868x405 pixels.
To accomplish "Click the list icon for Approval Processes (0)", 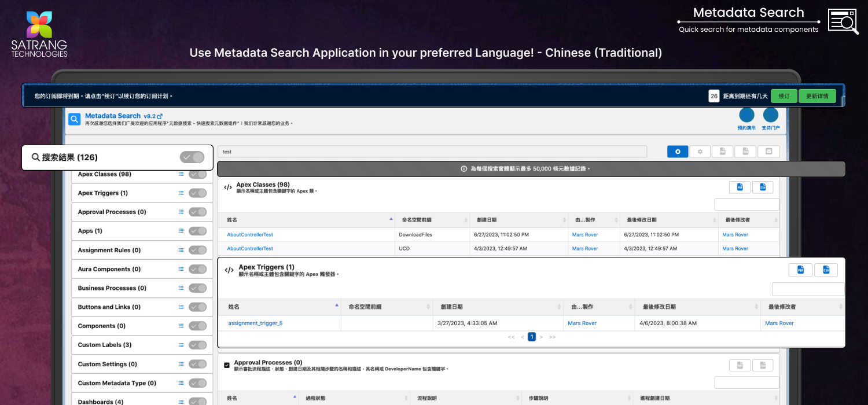I will click(x=181, y=212).
